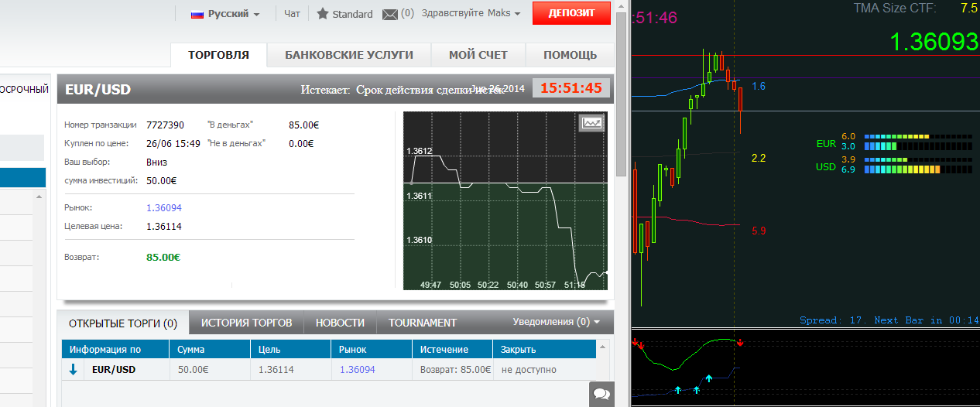
Task: Open the Russian language dropdown
Action: (x=226, y=13)
